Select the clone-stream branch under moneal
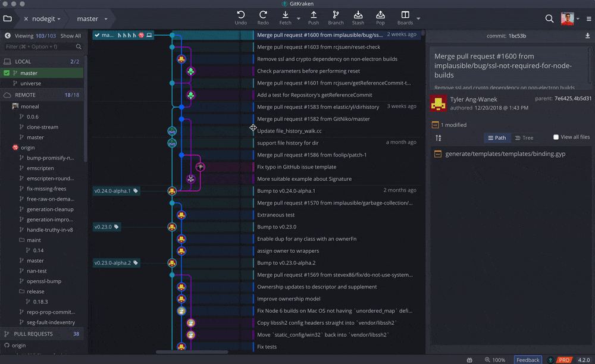This screenshot has height=364, width=595. [x=42, y=127]
